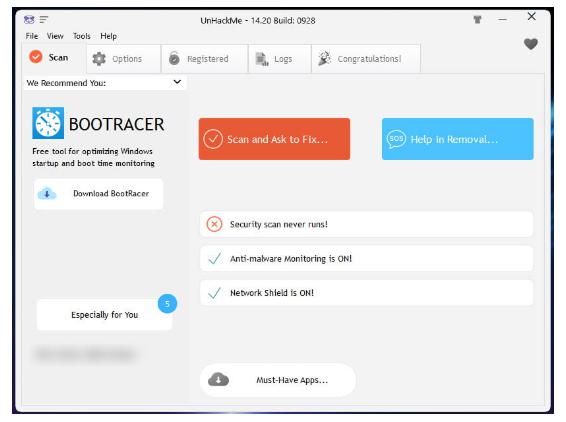Viewport: 566px width, 422px height.
Task: Click the T-shirt skin icon
Action: [477, 19]
